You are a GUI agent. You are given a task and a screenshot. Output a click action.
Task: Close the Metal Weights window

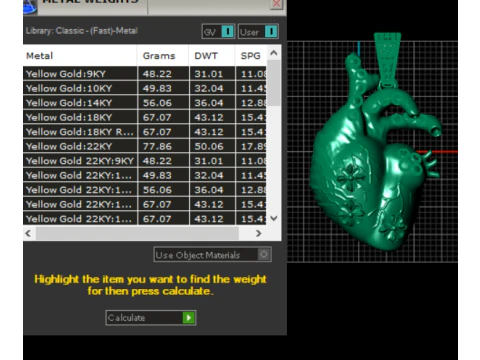click(276, 4)
